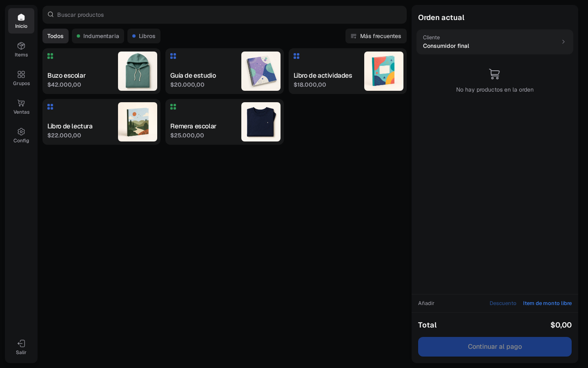The width and height of the screenshot is (588, 368).
Task: Click the Buzo escolar hoodie thumbnail
Action: [138, 71]
